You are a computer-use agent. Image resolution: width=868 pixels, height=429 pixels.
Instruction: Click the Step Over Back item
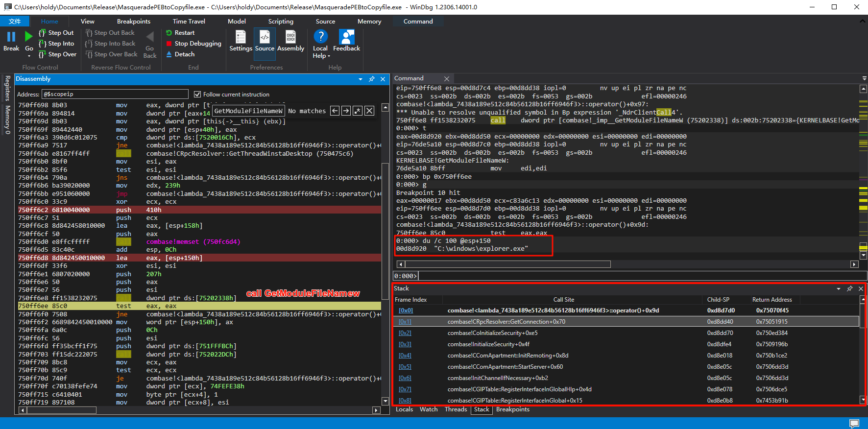pyautogui.click(x=111, y=54)
